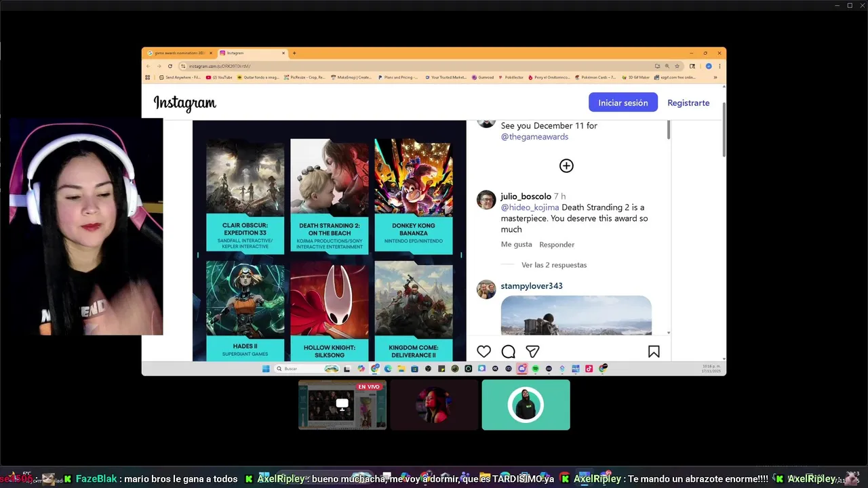Click the streamer webcam overlay
This screenshot has height=488, width=868.
[86, 227]
